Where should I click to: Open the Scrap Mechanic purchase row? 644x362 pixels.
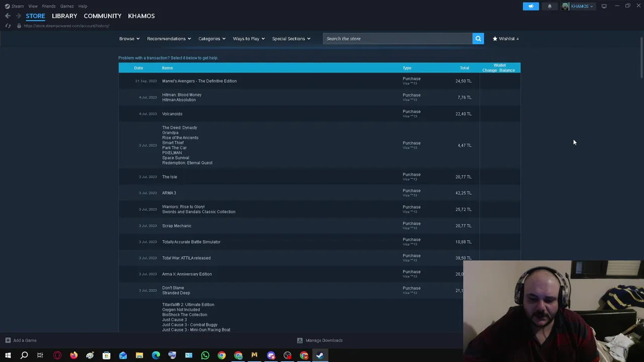[319, 226]
